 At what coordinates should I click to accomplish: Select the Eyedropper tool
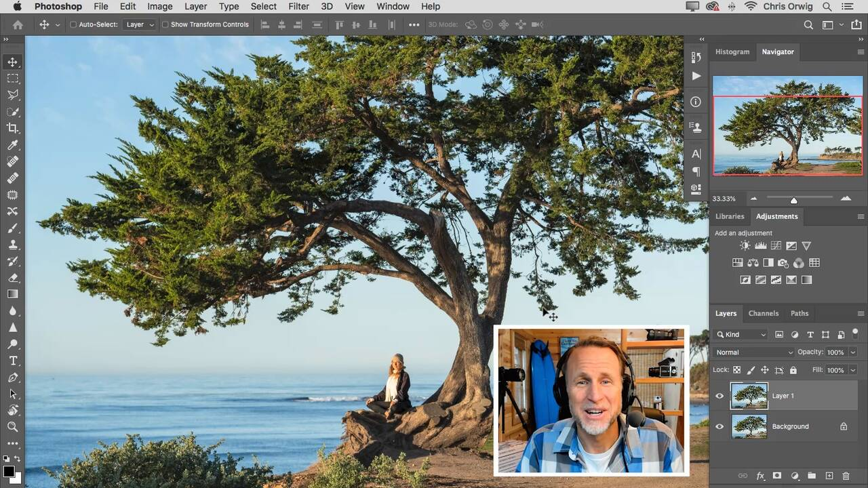click(x=12, y=145)
